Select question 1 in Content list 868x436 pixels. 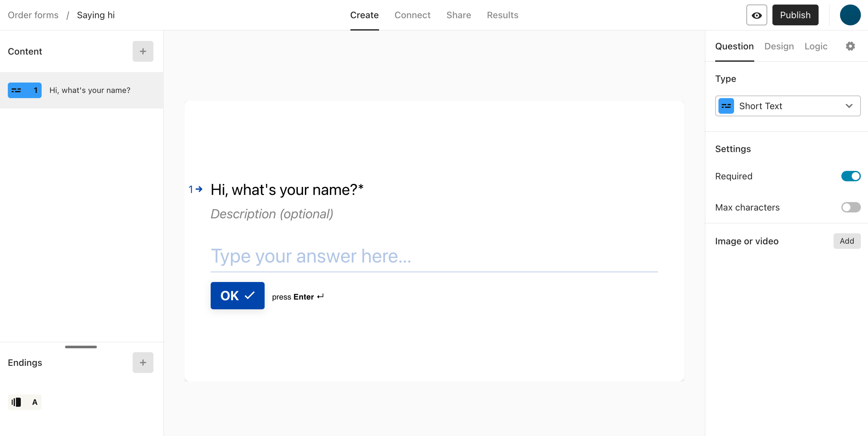(x=82, y=90)
